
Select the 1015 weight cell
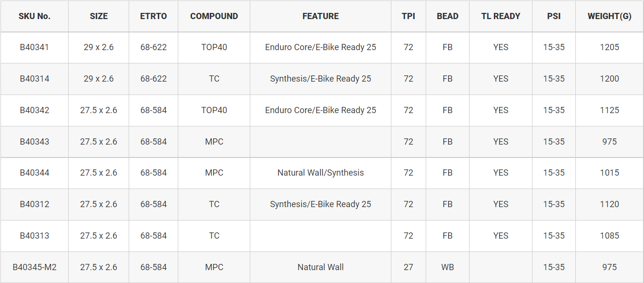click(609, 173)
